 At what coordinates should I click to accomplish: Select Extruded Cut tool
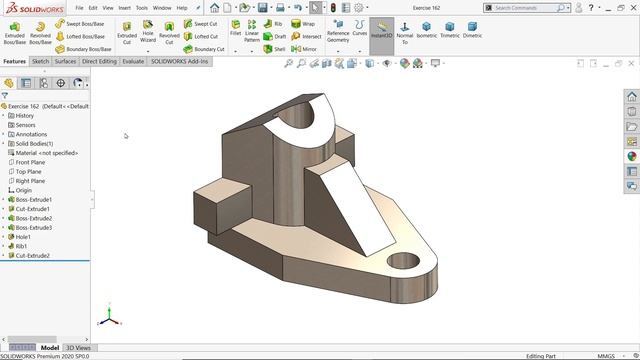[x=127, y=33]
